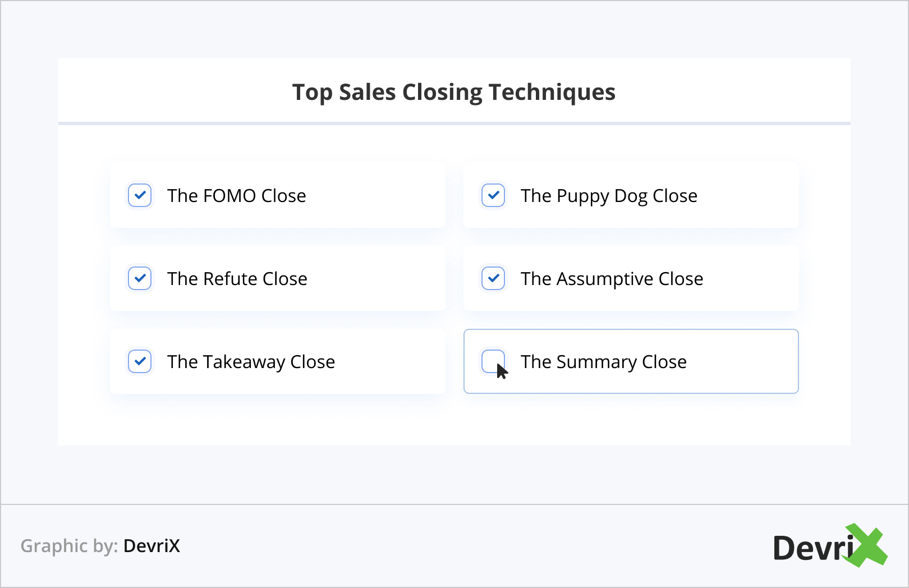Screen dimensions: 909x588
Task: Uncheck the Puppy Dog Close checkbox
Action: 493,195
